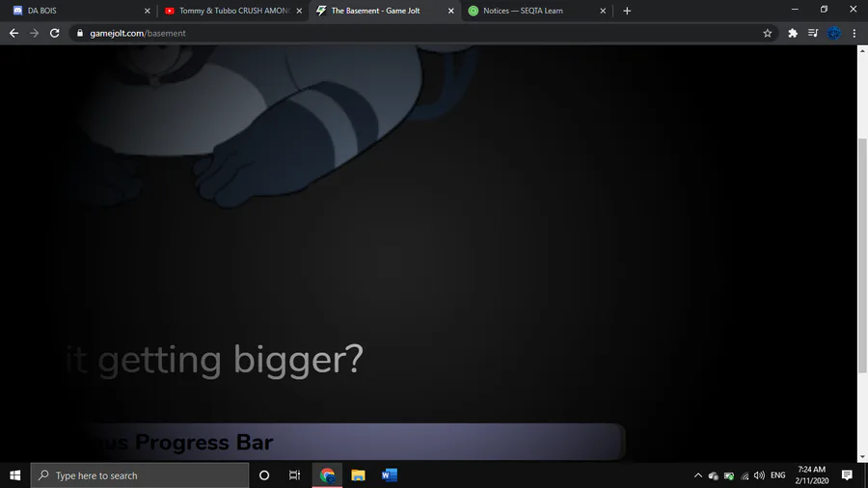The width and height of the screenshot is (868, 488).
Task: Minimize the Chrome window
Action: click(795, 10)
